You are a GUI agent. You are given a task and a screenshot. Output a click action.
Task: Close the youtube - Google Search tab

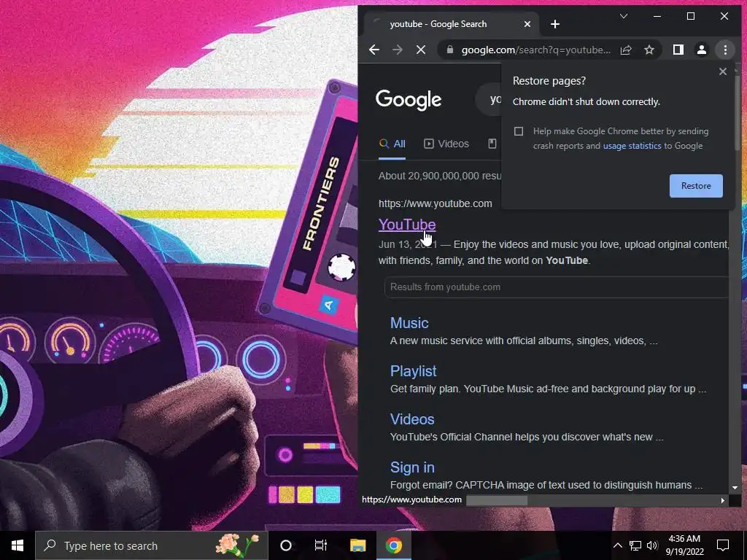(527, 24)
